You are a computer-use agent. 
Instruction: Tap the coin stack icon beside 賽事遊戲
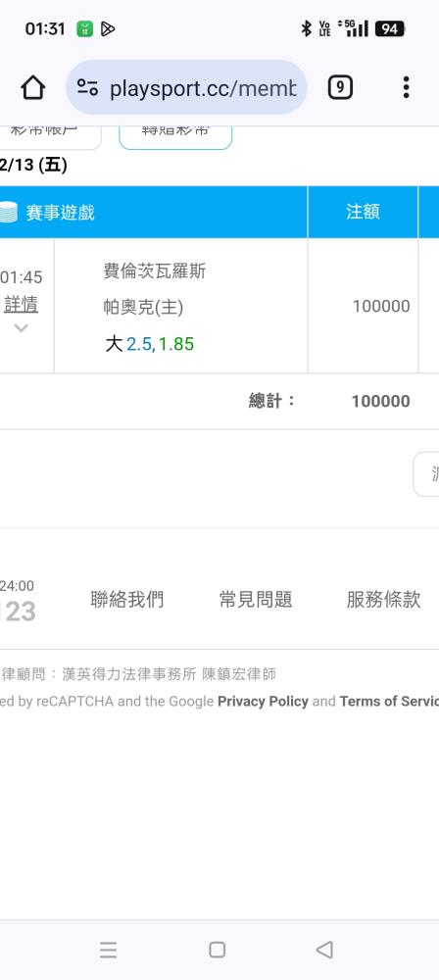pos(8,212)
